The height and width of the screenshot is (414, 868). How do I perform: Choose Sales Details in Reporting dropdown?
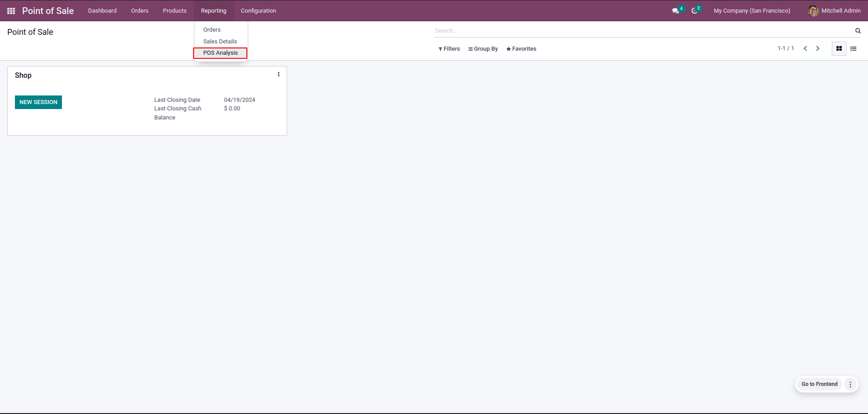click(221, 42)
